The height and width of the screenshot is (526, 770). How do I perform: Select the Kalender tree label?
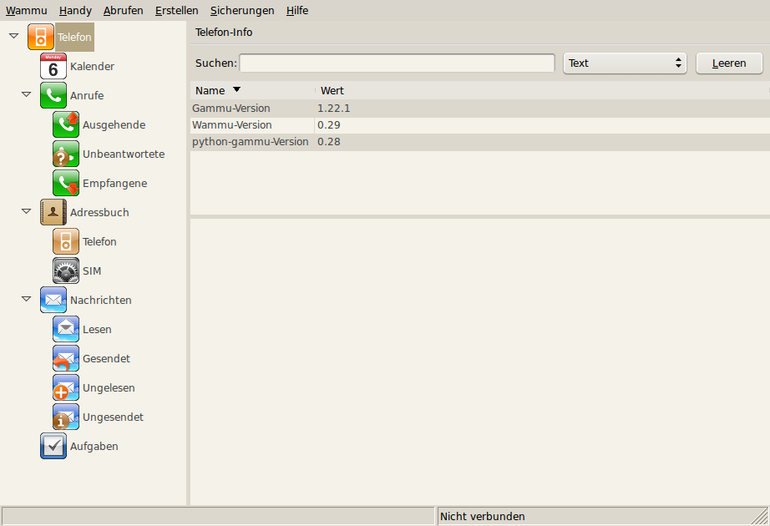(x=92, y=66)
